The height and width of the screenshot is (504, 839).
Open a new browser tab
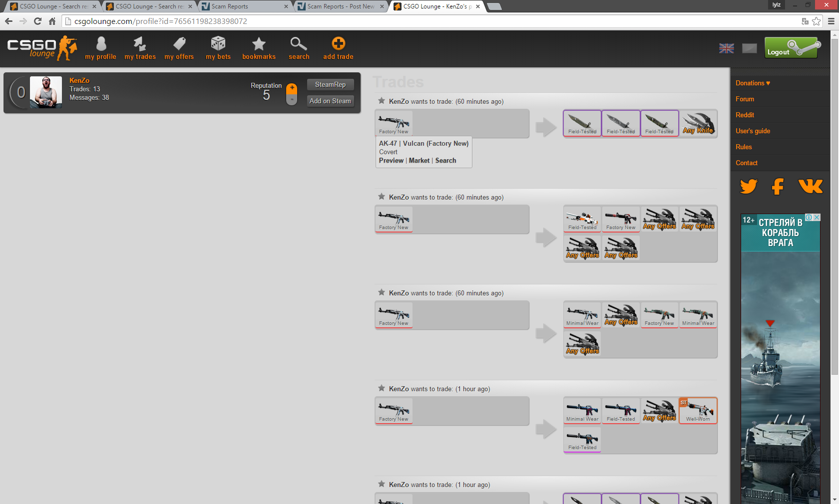click(x=494, y=6)
